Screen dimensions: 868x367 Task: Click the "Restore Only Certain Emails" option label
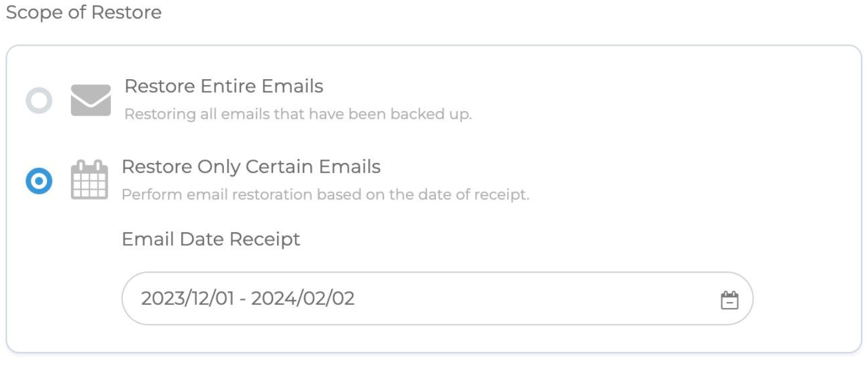pos(251,167)
